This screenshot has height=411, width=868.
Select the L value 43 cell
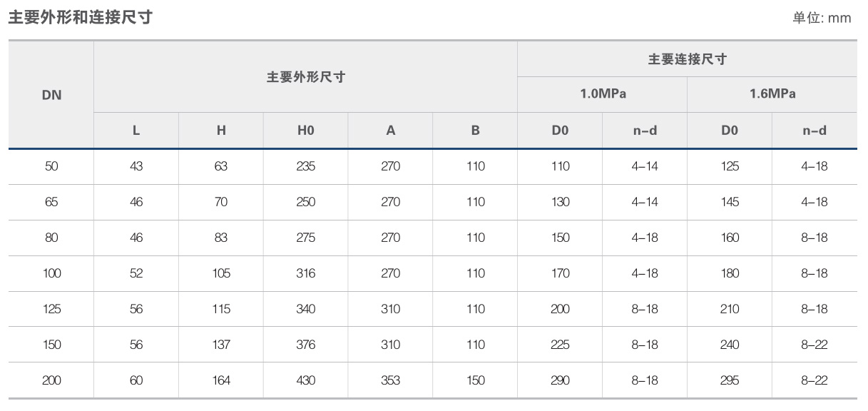click(136, 166)
